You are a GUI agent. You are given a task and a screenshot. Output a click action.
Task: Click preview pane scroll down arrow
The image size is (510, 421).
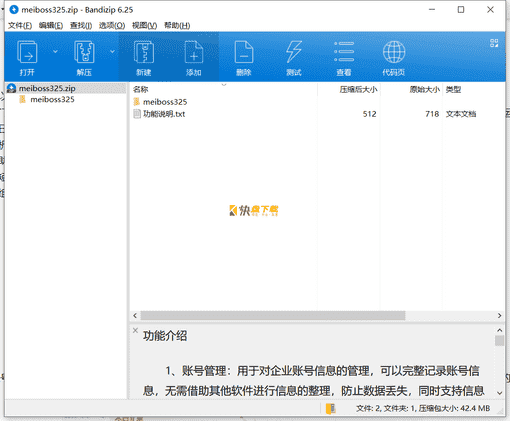[x=499, y=393]
